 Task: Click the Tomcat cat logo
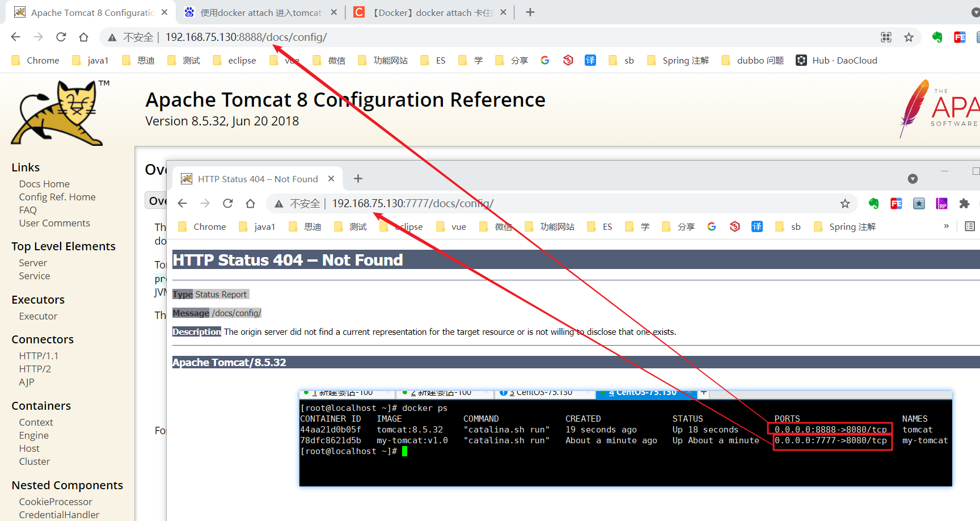click(x=60, y=112)
